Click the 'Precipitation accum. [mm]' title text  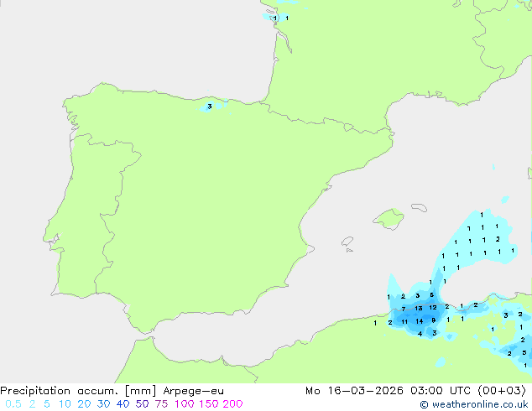(x=78, y=391)
